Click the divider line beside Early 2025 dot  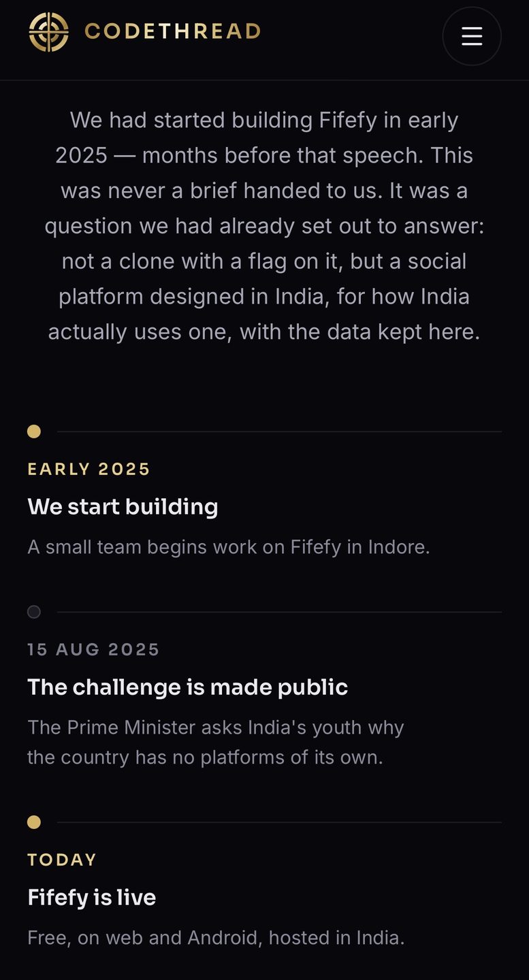click(x=279, y=431)
